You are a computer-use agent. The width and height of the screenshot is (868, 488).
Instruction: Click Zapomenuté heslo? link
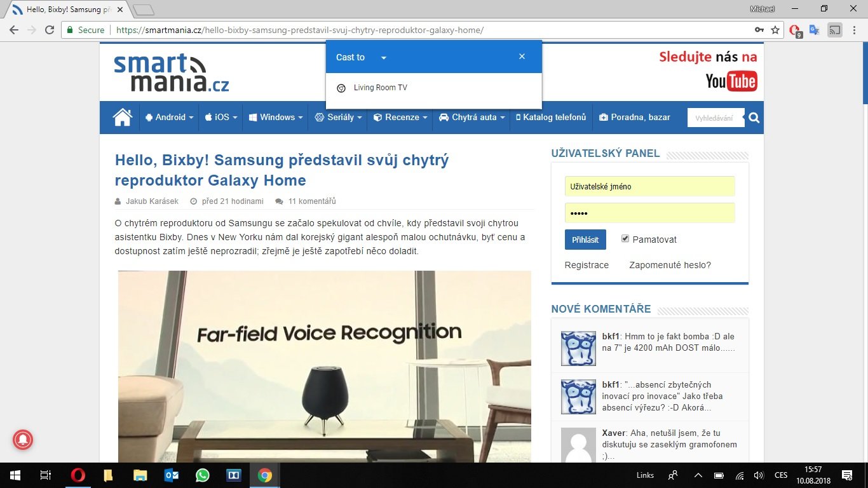670,265
